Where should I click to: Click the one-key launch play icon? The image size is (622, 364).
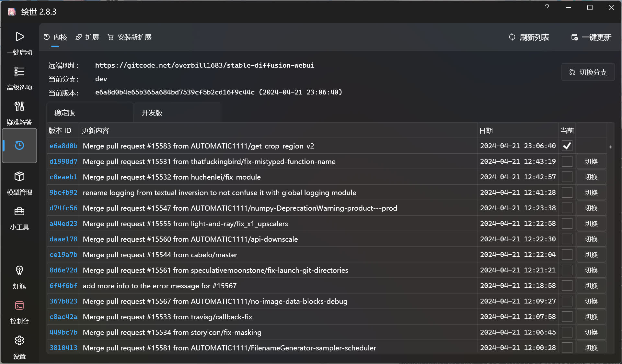(19, 37)
